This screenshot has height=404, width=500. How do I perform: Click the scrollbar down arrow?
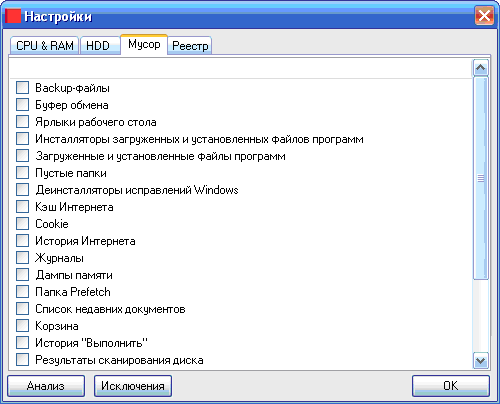pyautogui.click(x=481, y=361)
